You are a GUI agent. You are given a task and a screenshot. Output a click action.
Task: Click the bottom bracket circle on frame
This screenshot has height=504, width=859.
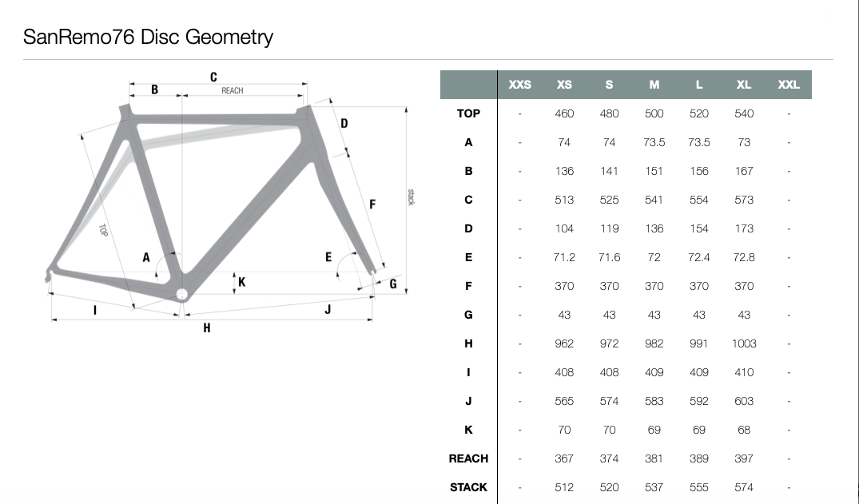tap(181, 294)
